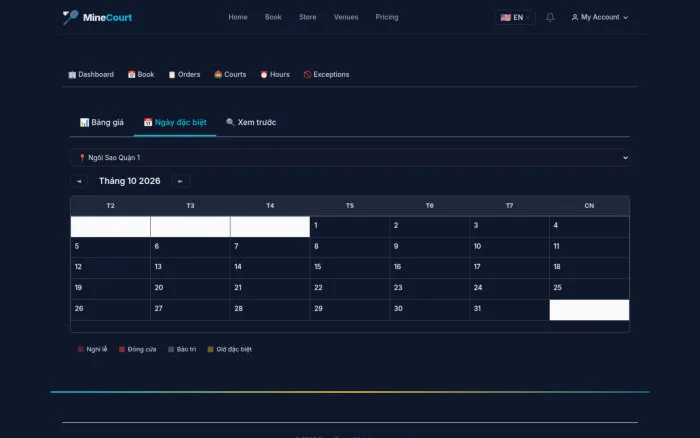The image size is (700, 438).
Task: Open Pricing in the top navigation
Action: [387, 17]
